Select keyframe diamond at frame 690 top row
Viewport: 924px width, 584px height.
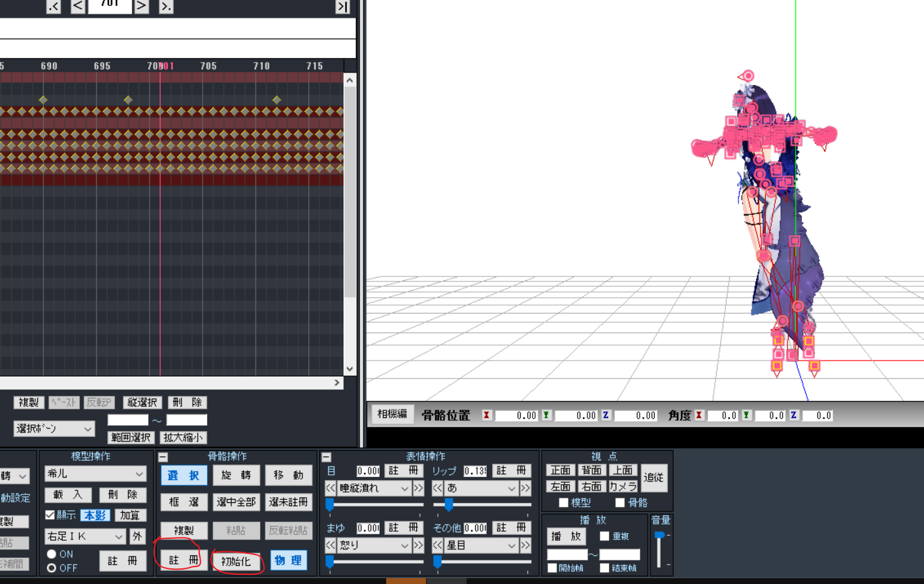[43, 100]
